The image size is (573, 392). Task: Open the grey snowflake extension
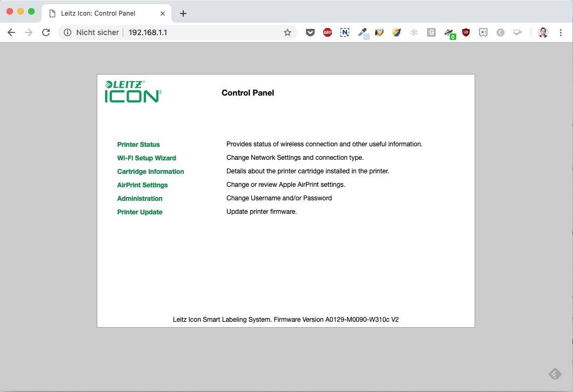pyautogui.click(x=414, y=32)
